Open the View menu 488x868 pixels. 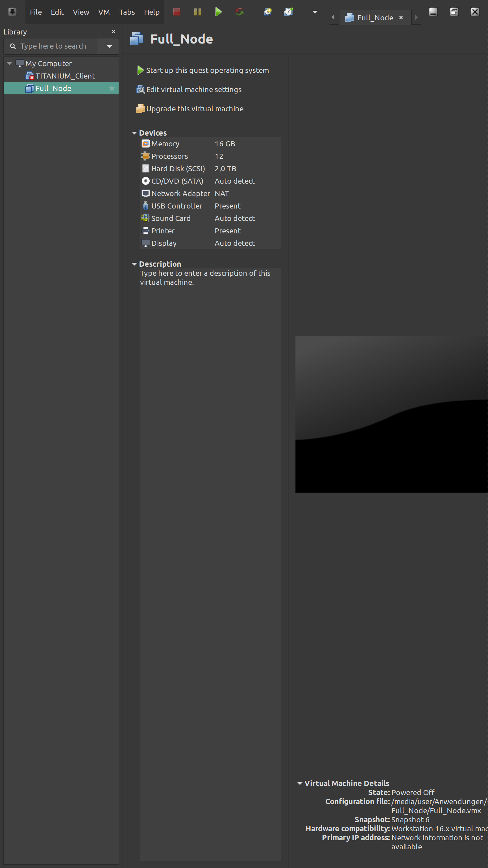tap(81, 12)
